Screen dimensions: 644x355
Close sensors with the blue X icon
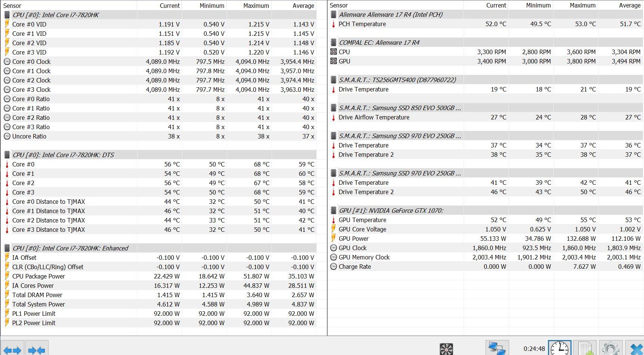pyautogui.click(x=635, y=348)
